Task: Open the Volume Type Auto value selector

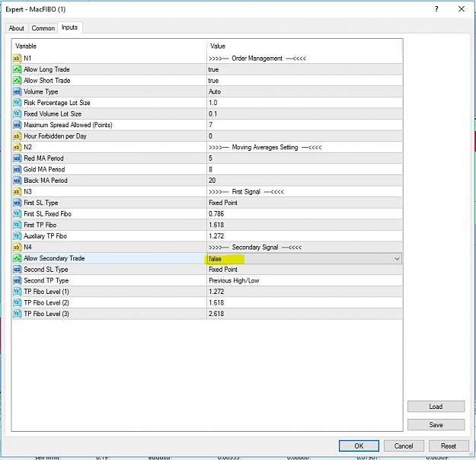Action: [305, 91]
